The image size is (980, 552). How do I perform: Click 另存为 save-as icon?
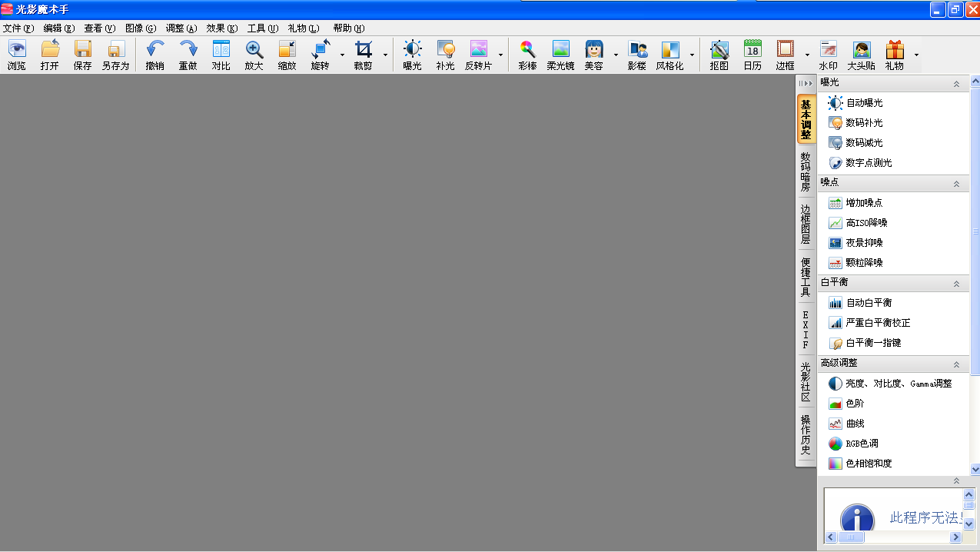click(x=116, y=55)
